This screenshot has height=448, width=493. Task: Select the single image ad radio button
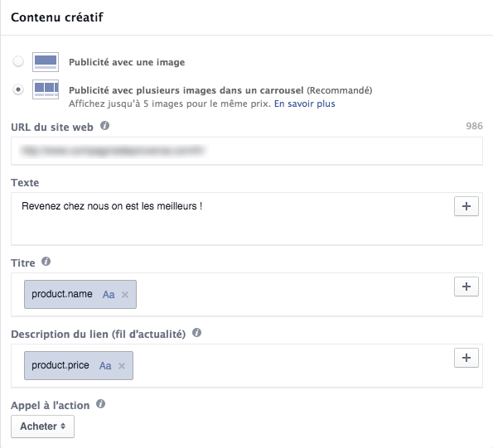coord(18,61)
